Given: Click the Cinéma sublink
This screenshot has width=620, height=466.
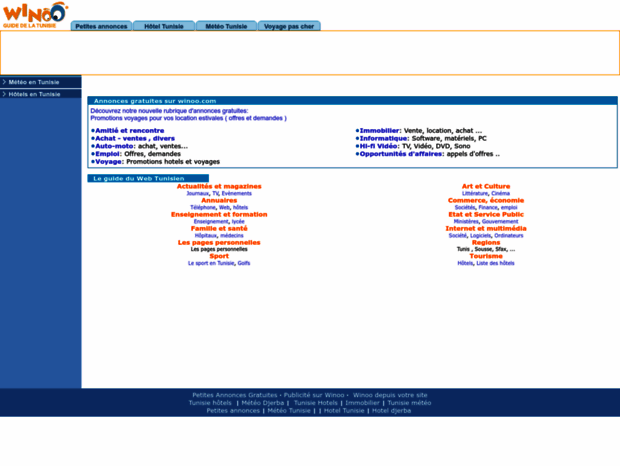Looking at the screenshot, I should coord(501,193).
